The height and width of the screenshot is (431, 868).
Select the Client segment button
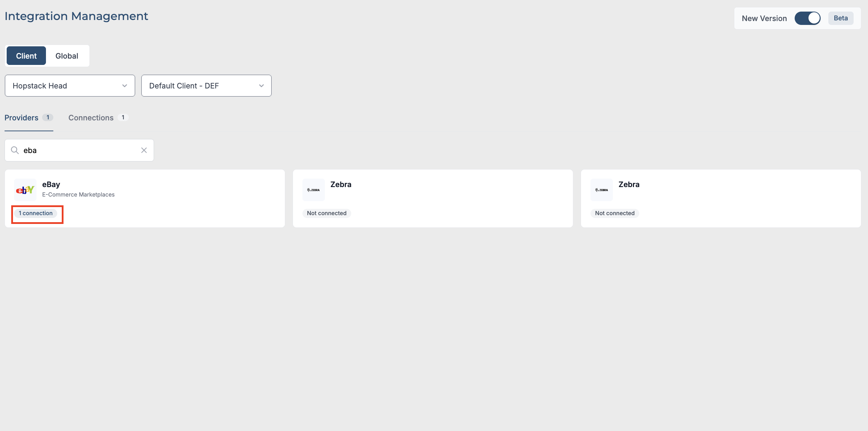pos(26,56)
